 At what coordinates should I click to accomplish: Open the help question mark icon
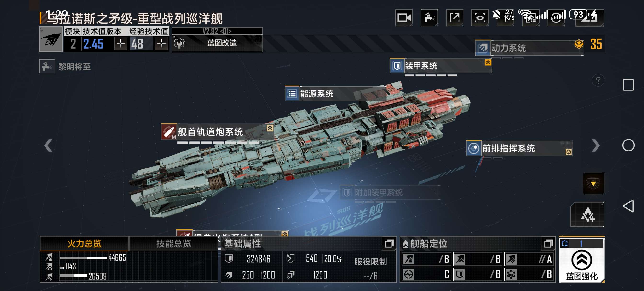click(598, 80)
